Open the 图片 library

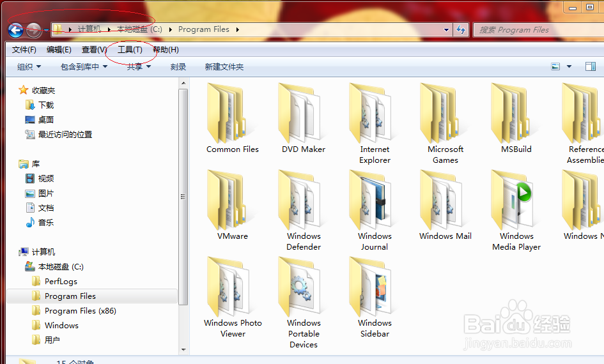46,193
